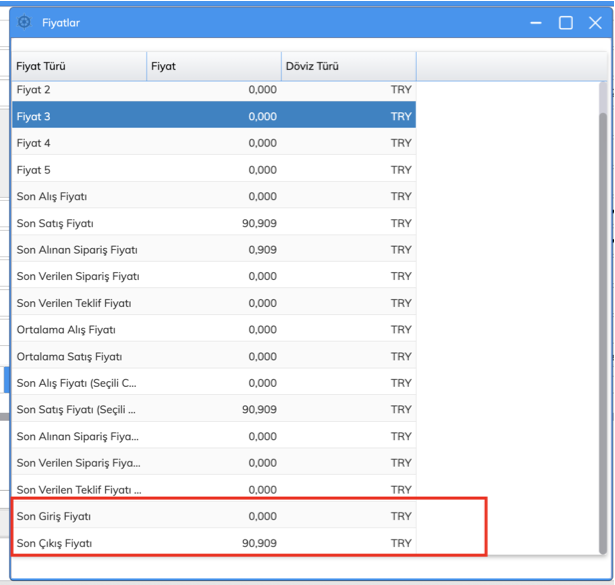Sort by the Fiyat Türü column header
This screenshot has width=615, height=585.
click(78, 67)
